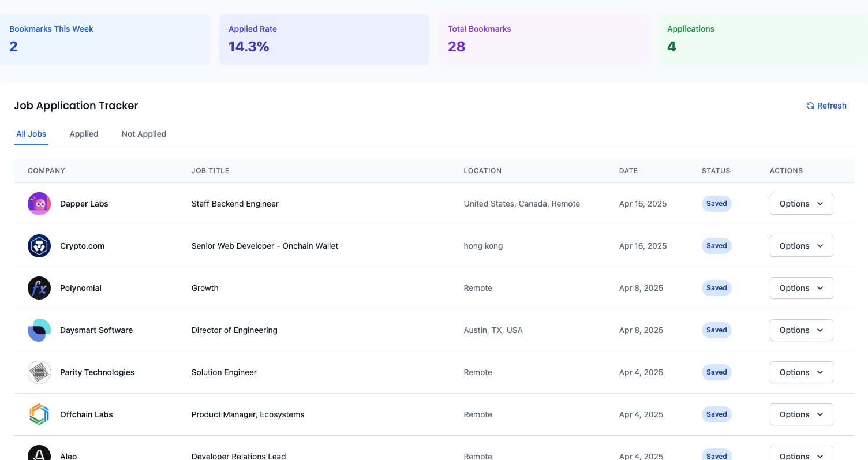
Task: Switch to the Applied tab
Action: point(84,134)
